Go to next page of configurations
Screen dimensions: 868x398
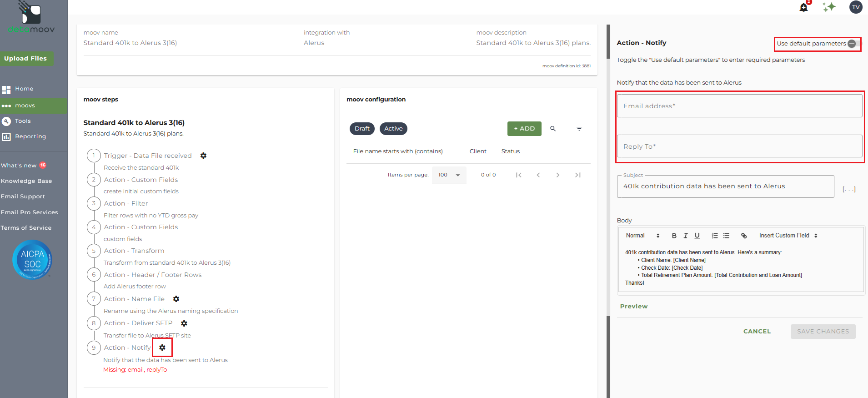click(x=558, y=175)
